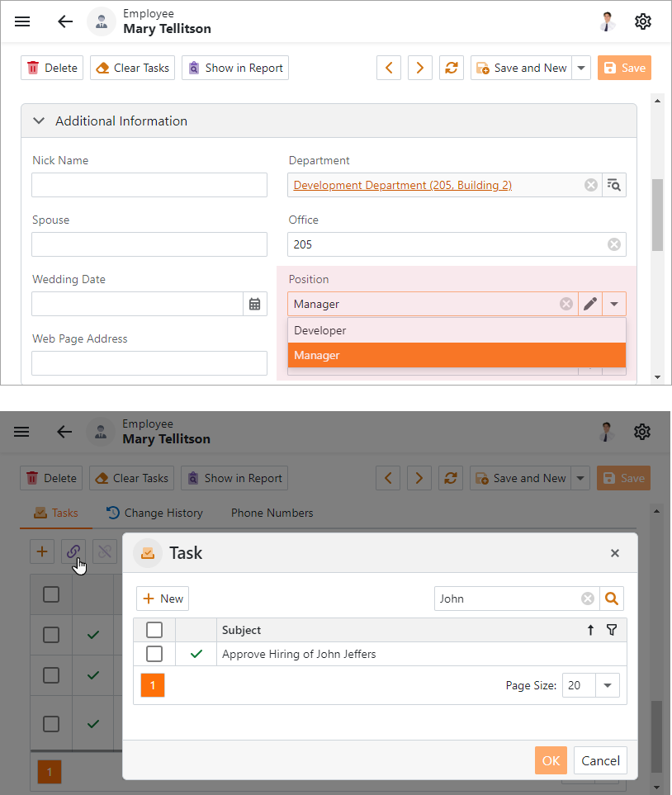Clear the Department field value

click(591, 185)
